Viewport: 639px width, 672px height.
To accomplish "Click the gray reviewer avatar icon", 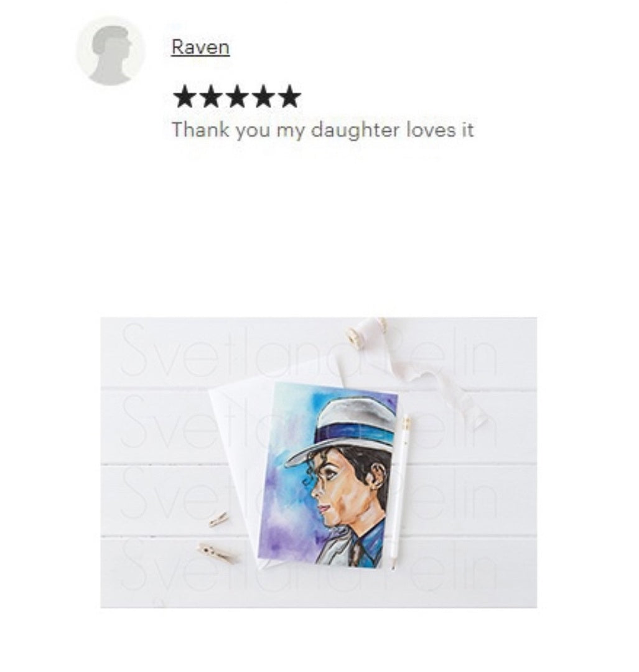I will (x=111, y=51).
